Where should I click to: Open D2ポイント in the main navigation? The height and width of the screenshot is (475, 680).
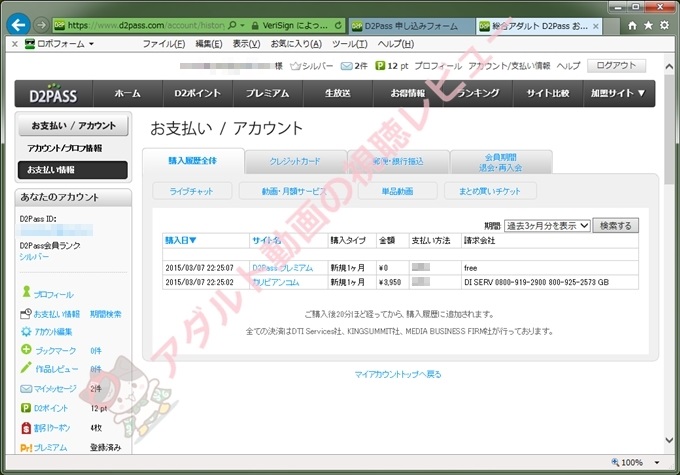[x=198, y=93]
